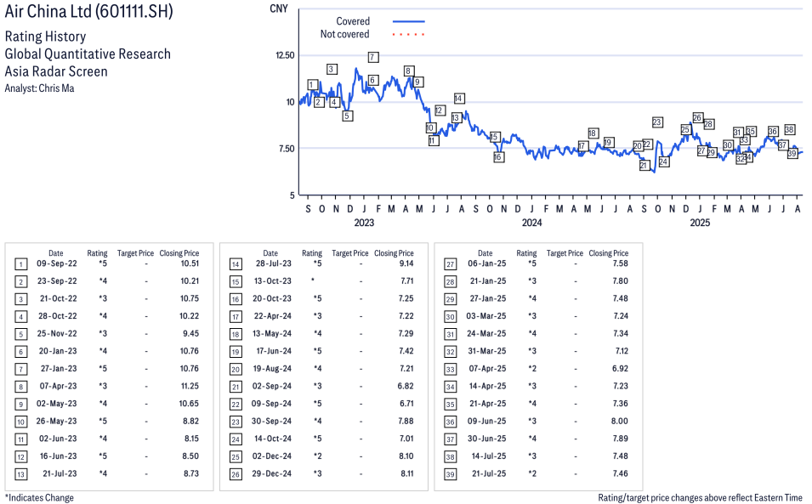Click the '*Indicates Change' footnote
The image size is (812, 504).
(x=39, y=498)
